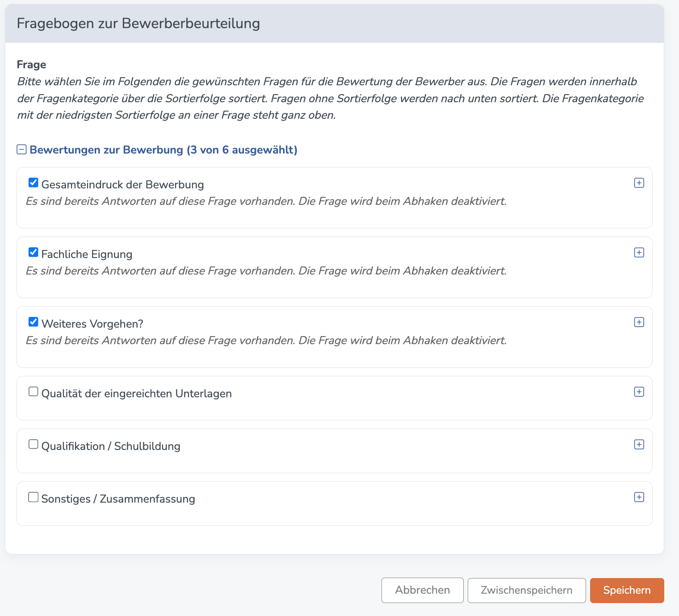Screen dimensions: 679x616
Task: Click the bold Frage heading
Action: click(x=32, y=65)
